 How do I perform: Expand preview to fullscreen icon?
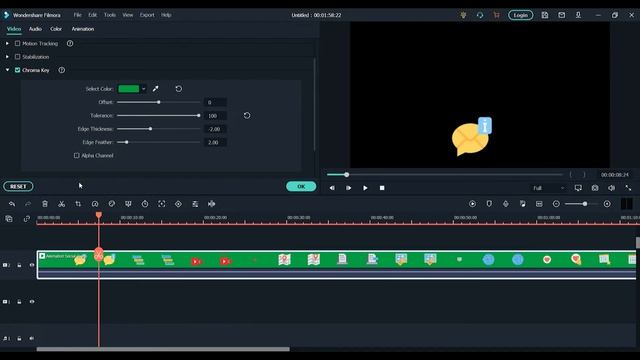(x=628, y=188)
